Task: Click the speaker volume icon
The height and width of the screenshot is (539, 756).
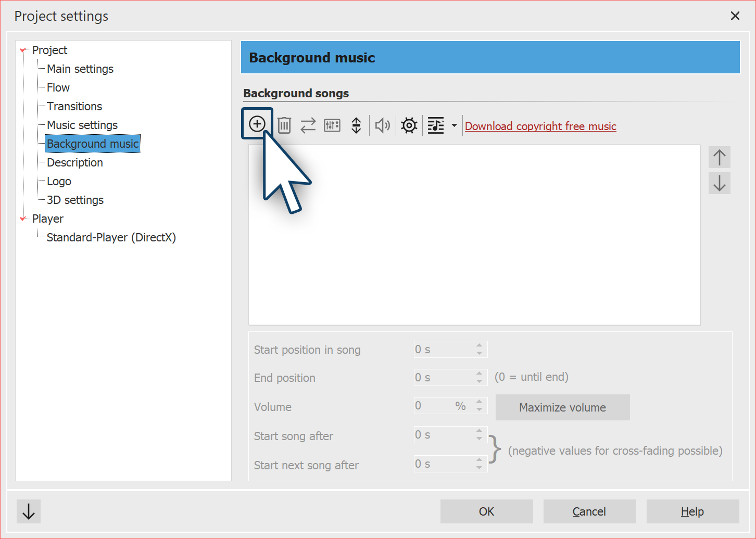Action: tap(383, 125)
